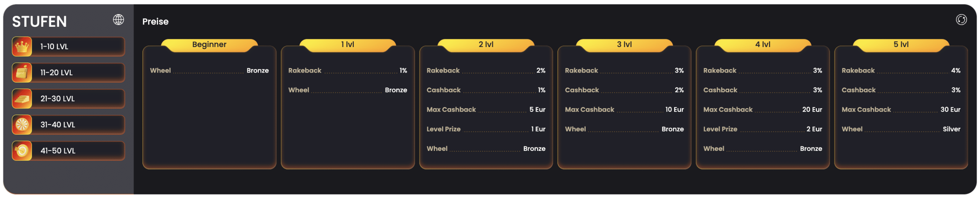The image size is (980, 199).
Task: Click the gold stack icon for 21-30 LVL
Action: pos(22,99)
